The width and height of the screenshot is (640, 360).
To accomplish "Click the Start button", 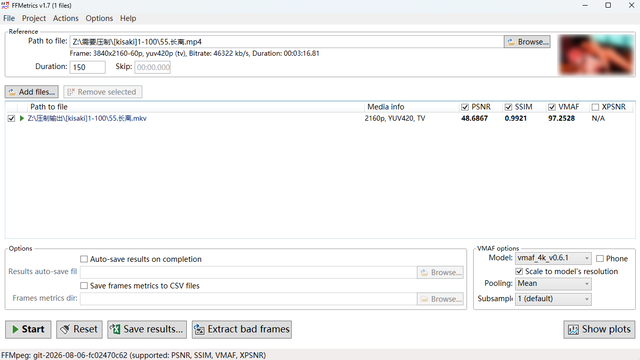I will coord(28,329).
